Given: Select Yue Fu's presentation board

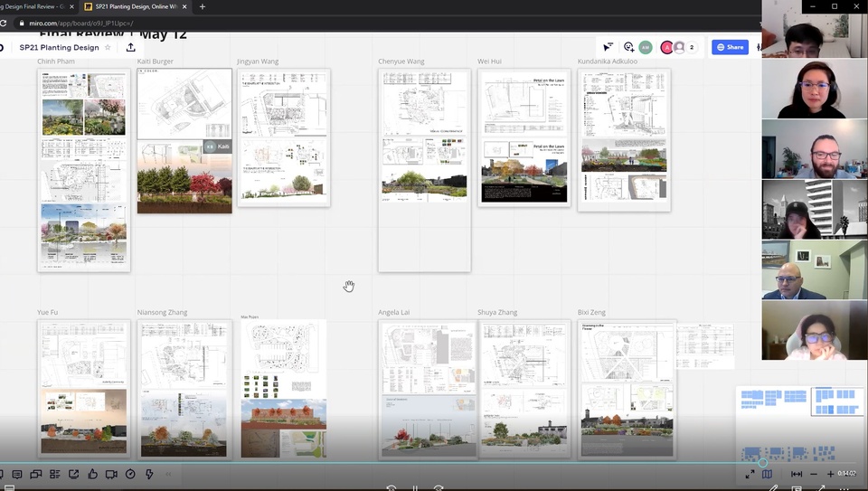Looking at the screenshot, I should coord(84,389).
